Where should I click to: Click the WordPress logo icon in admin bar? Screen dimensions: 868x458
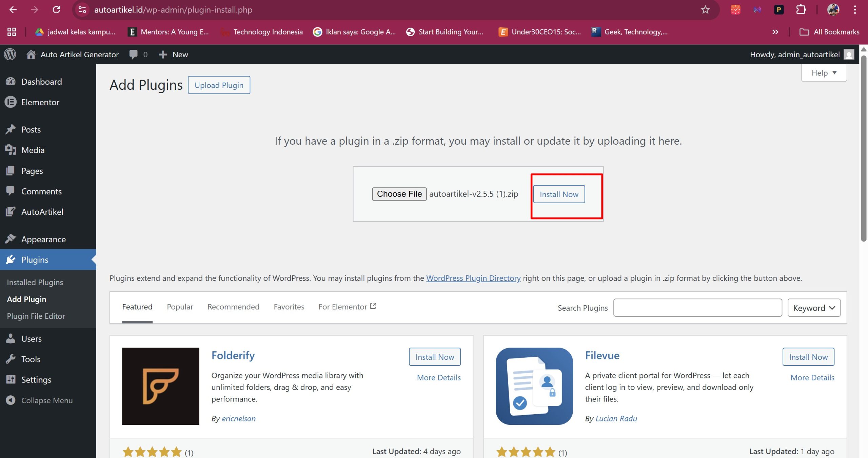tap(10, 54)
